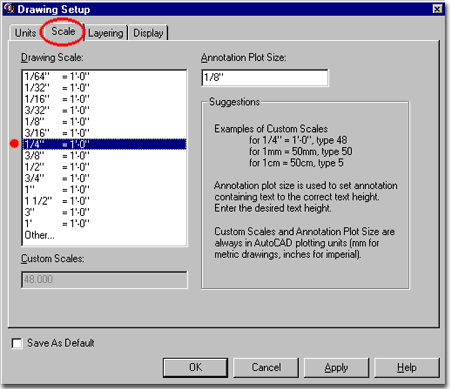The image size is (450, 389).
Task: Pick the 1/2" = 1'-0" scale
Action: 104,167
